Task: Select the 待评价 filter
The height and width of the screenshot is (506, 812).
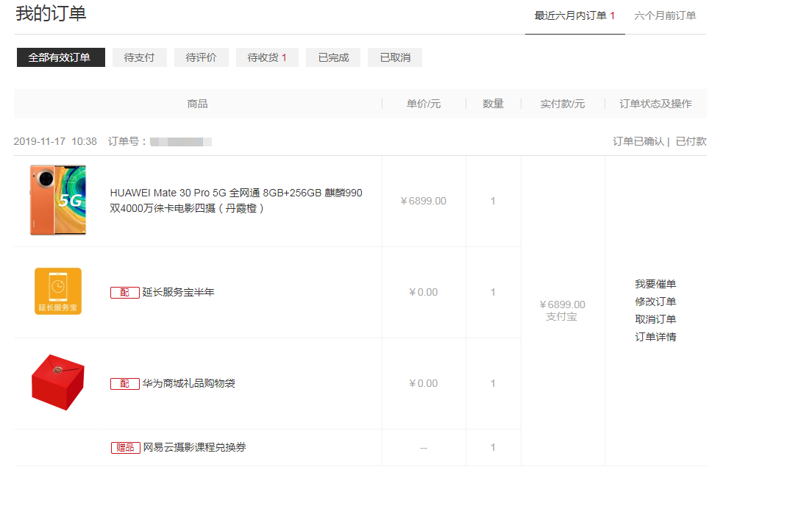Action: [202, 57]
